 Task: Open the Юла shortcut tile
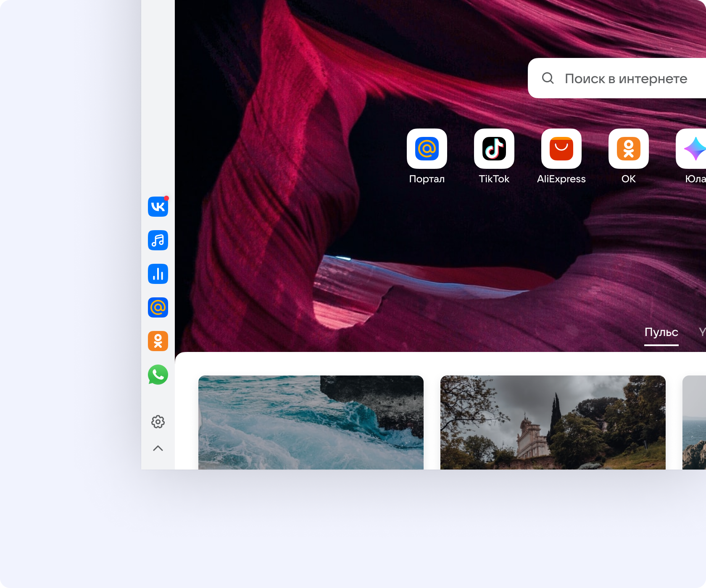coord(691,149)
